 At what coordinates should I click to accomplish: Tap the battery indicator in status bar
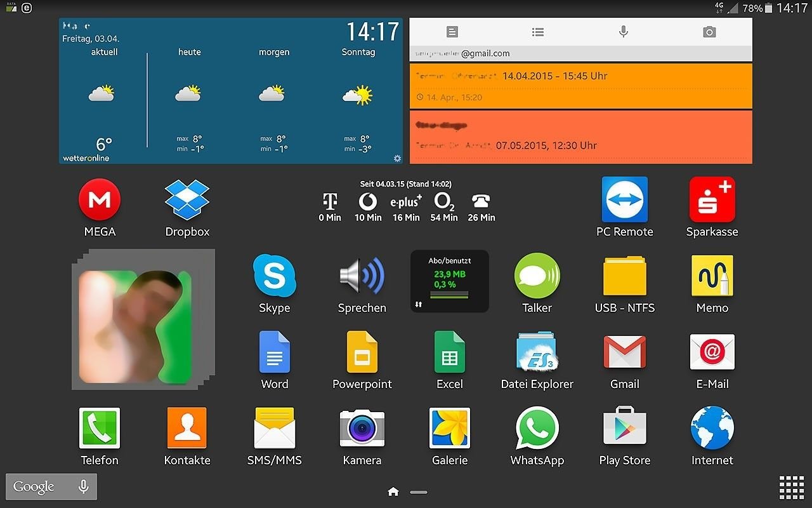[769, 8]
